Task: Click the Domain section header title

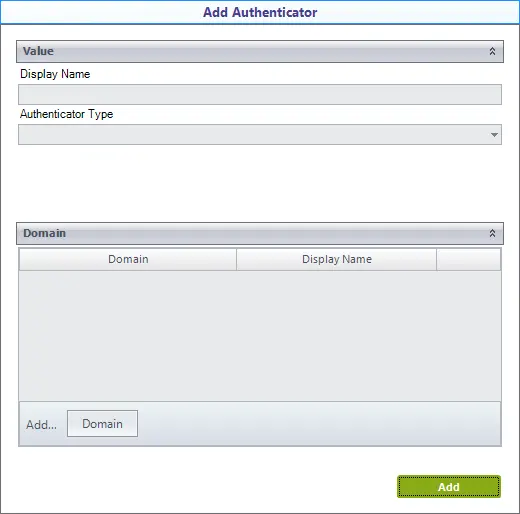Action: click(44, 233)
